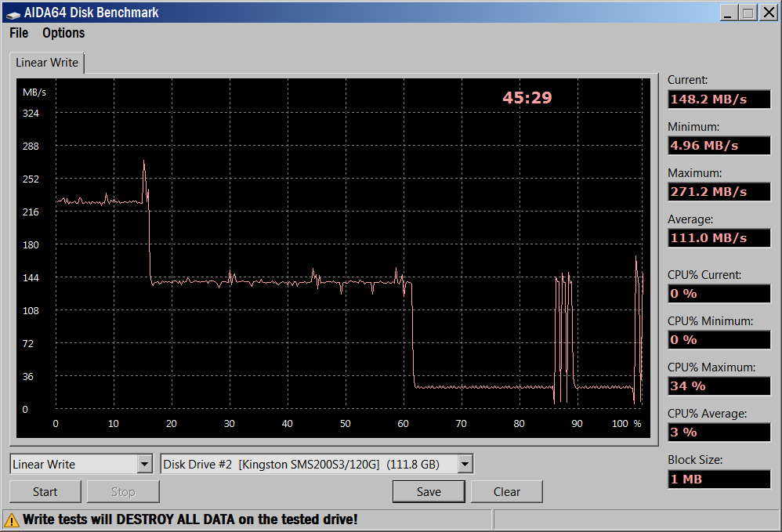The image size is (782, 532).
Task: Click the warning triangle icon in status bar
Action: tap(12, 520)
